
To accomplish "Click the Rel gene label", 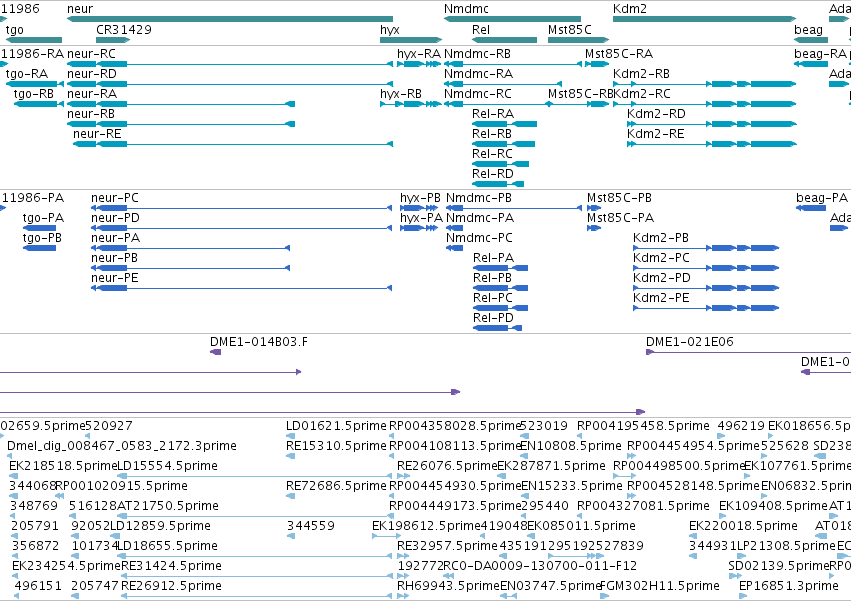I will click(481, 30).
